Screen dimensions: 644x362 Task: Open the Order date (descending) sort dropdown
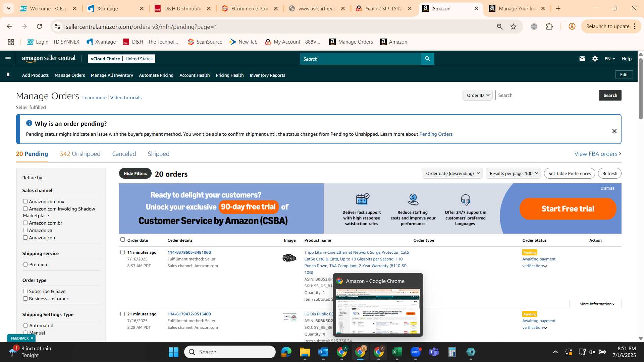coord(452,173)
